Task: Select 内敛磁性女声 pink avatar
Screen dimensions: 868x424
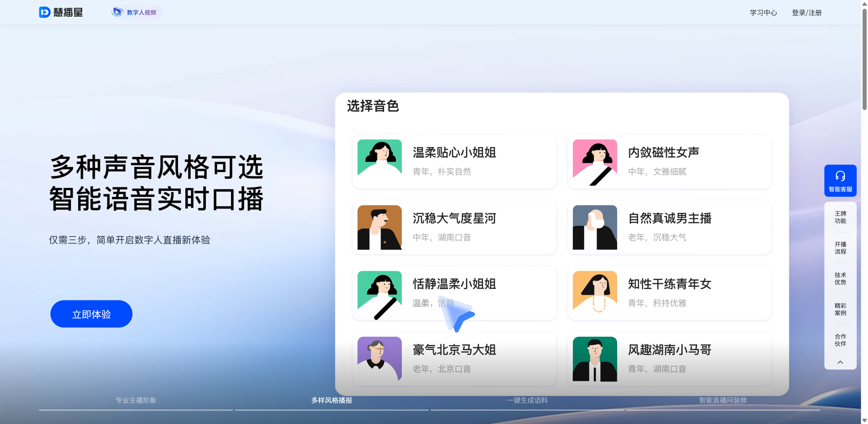Action: point(595,161)
